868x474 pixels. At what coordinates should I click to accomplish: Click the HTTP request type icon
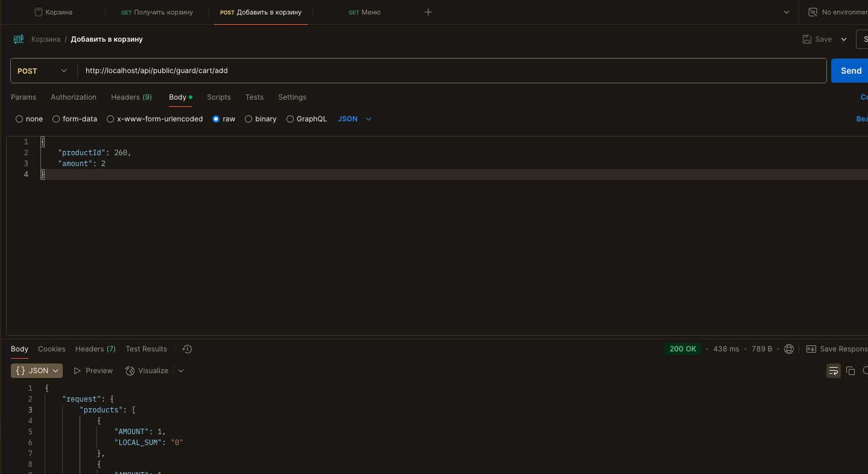tap(19, 39)
